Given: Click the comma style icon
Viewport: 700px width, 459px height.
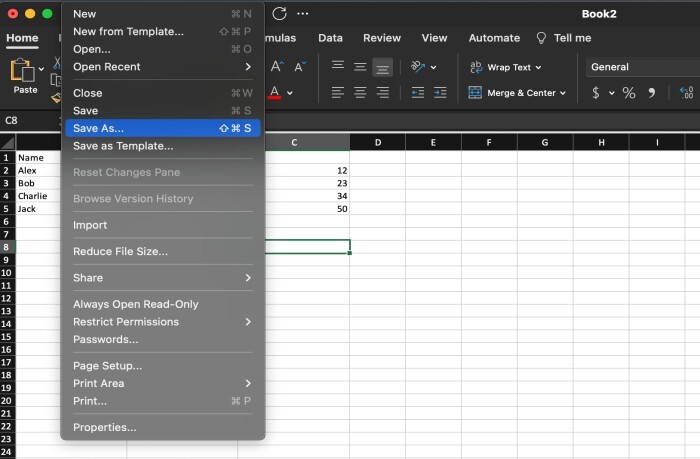Looking at the screenshot, I should click(652, 93).
